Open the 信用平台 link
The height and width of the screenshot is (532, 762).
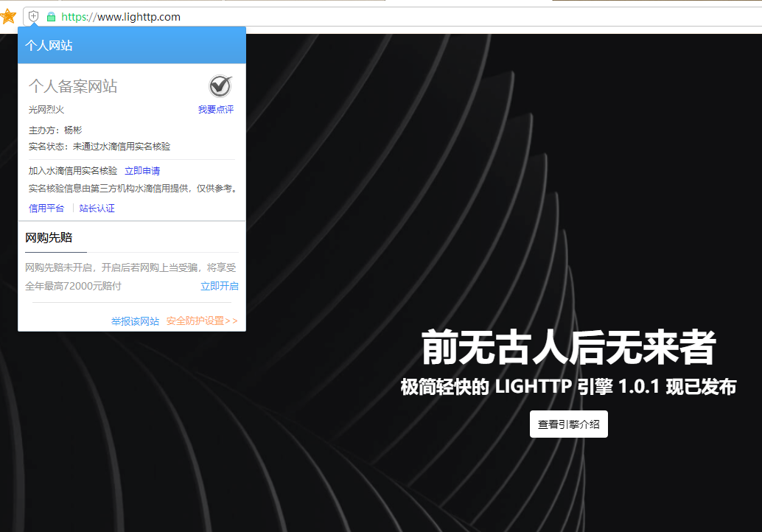pyautogui.click(x=46, y=208)
